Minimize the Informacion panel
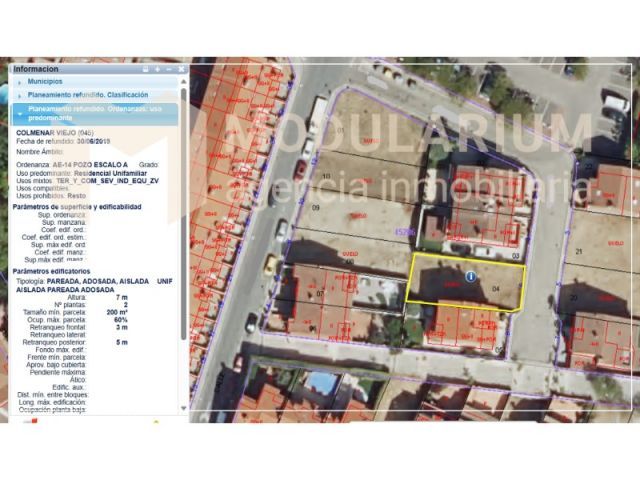The height and width of the screenshot is (480, 640). point(169,69)
